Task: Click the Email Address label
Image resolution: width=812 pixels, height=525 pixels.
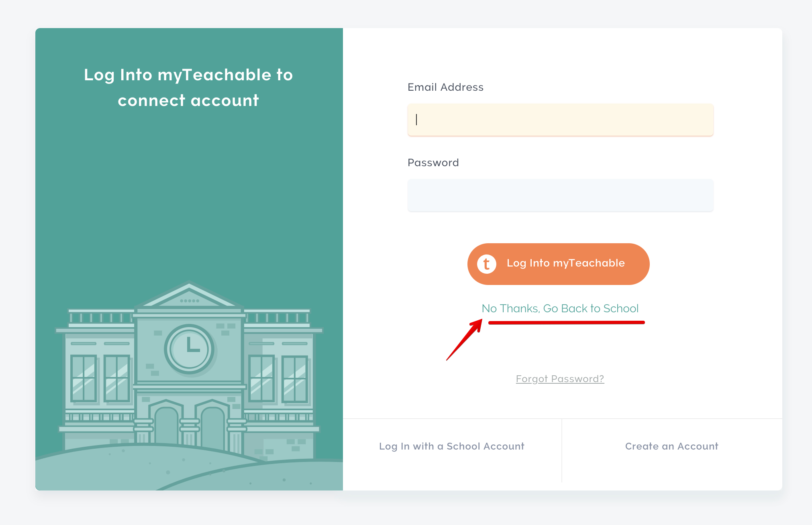Action: pyautogui.click(x=445, y=87)
